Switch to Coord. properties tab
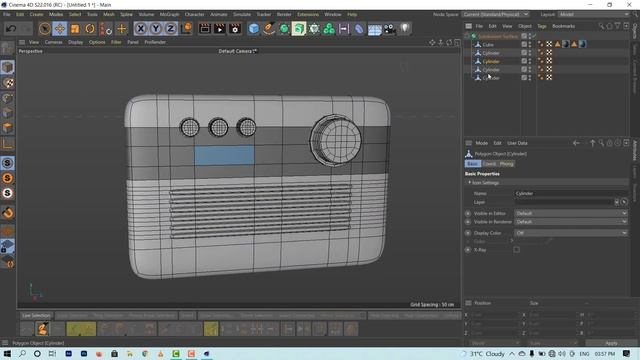 [x=489, y=164]
